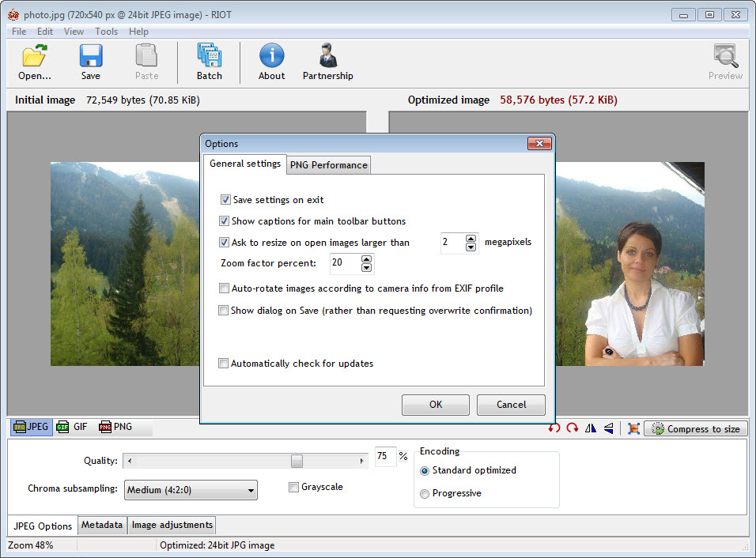756x558 pixels.
Task: Decrease Zoom factor percent with down arrow
Action: click(x=365, y=268)
